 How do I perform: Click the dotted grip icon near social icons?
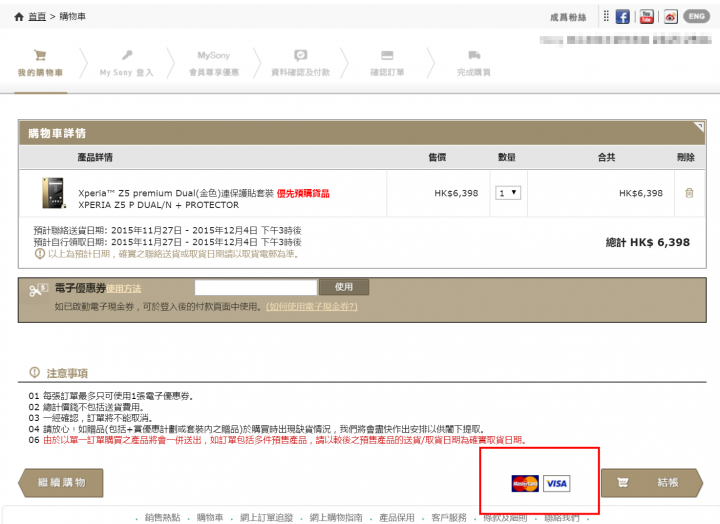click(606, 16)
